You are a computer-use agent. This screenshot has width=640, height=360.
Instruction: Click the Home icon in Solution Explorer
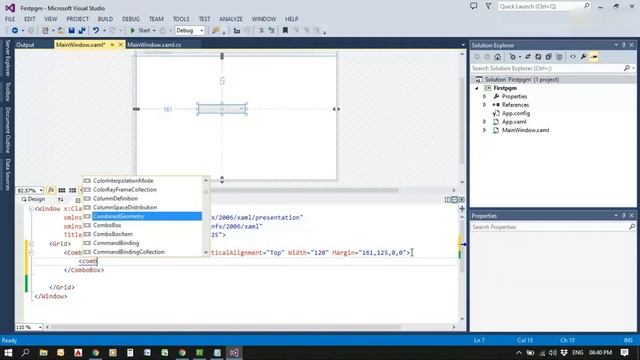[497, 57]
